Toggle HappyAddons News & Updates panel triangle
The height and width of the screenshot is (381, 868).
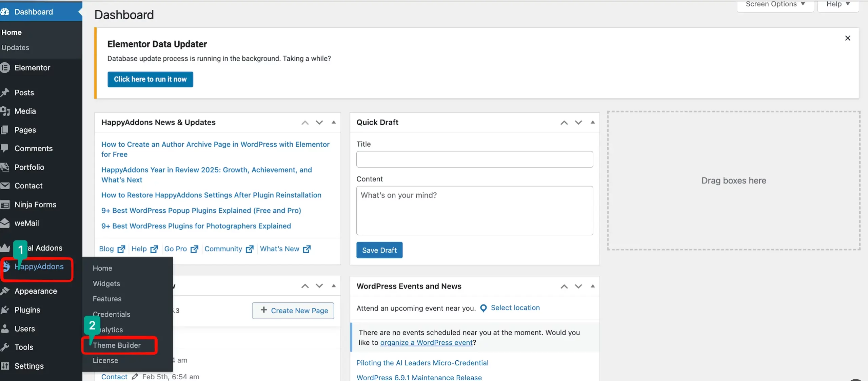(334, 122)
